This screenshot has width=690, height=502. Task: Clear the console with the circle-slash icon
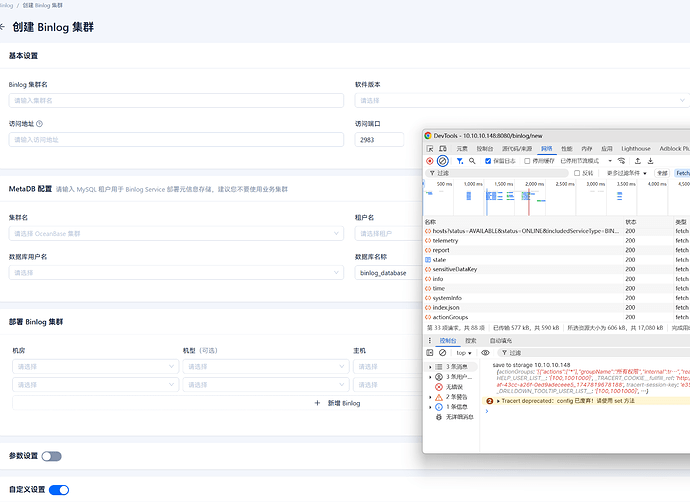coord(443,353)
